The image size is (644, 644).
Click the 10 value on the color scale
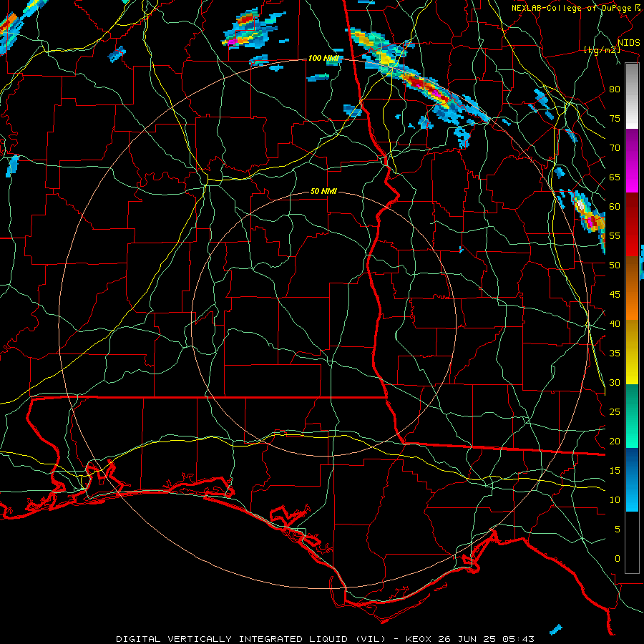[x=615, y=500]
